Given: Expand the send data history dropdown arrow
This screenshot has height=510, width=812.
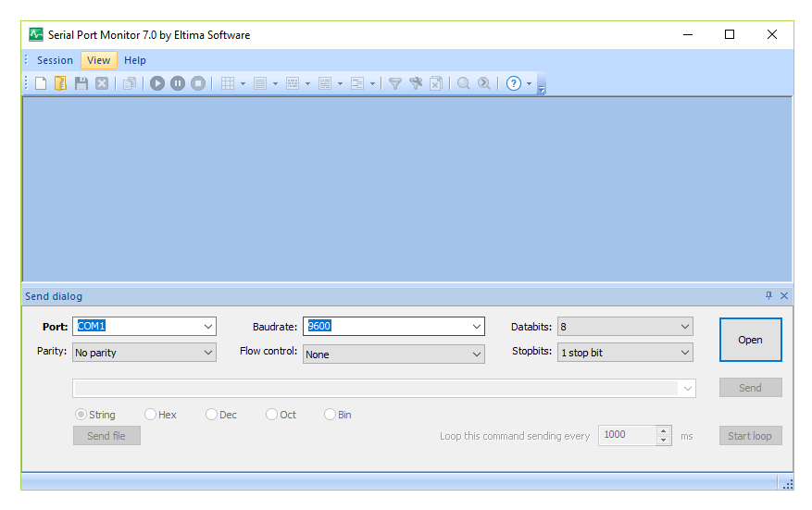Looking at the screenshot, I should [x=687, y=389].
